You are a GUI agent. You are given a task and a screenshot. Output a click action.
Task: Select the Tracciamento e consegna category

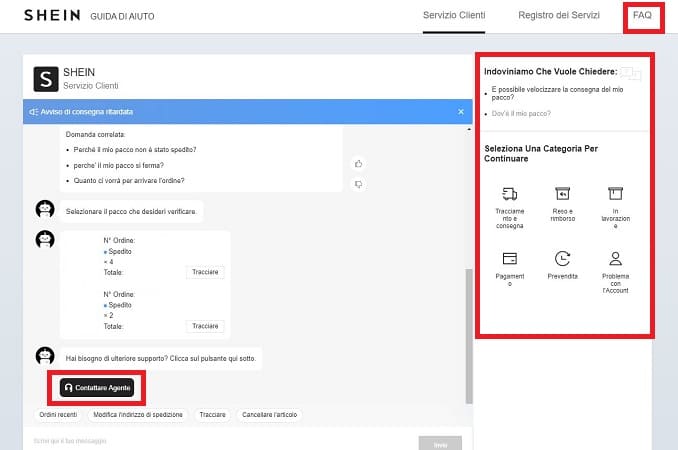510,207
